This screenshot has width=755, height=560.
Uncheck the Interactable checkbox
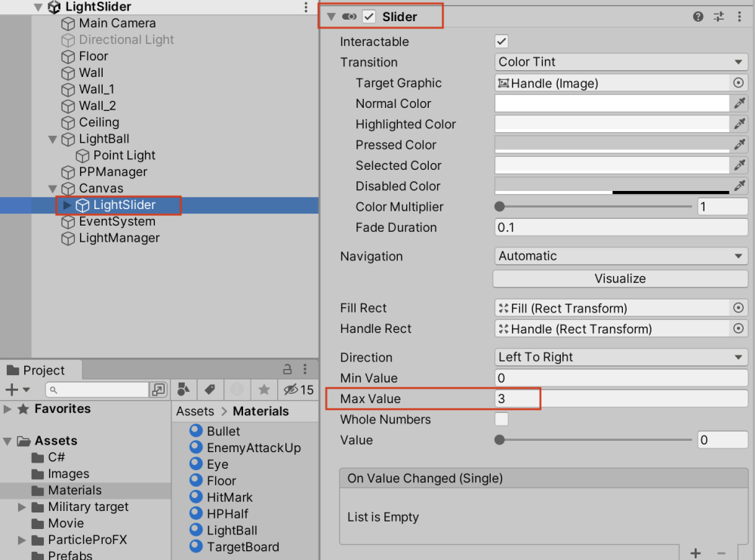coord(501,42)
